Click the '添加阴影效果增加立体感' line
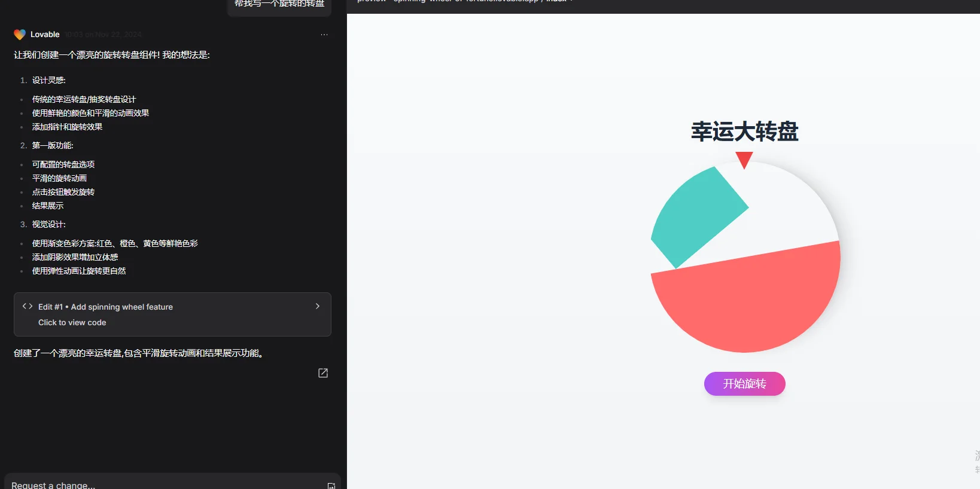This screenshot has height=489, width=980. click(75, 257)
